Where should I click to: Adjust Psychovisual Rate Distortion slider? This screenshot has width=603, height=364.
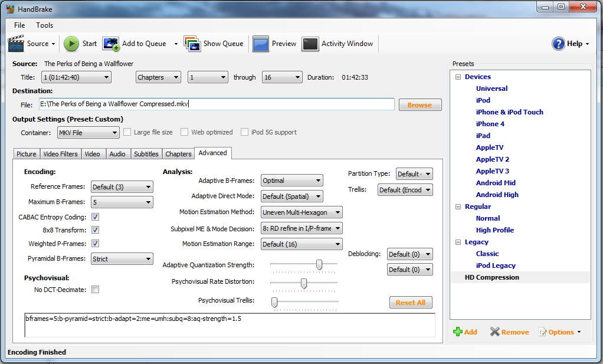point(304,284)
